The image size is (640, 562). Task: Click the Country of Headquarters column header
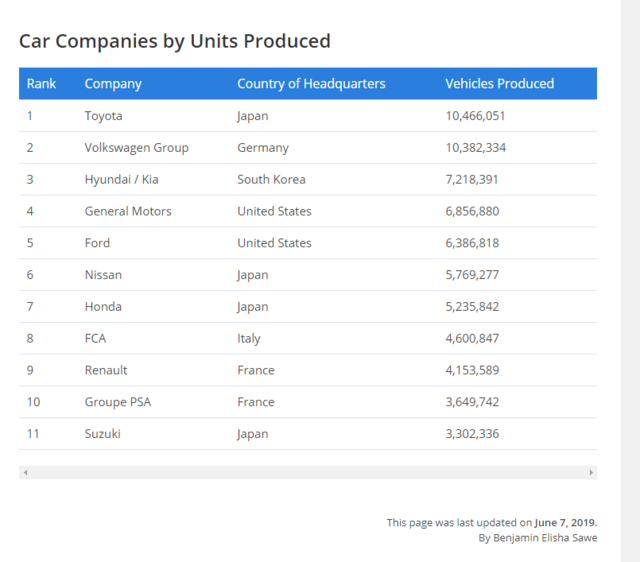pyautogui.click(x=311, y=84)
